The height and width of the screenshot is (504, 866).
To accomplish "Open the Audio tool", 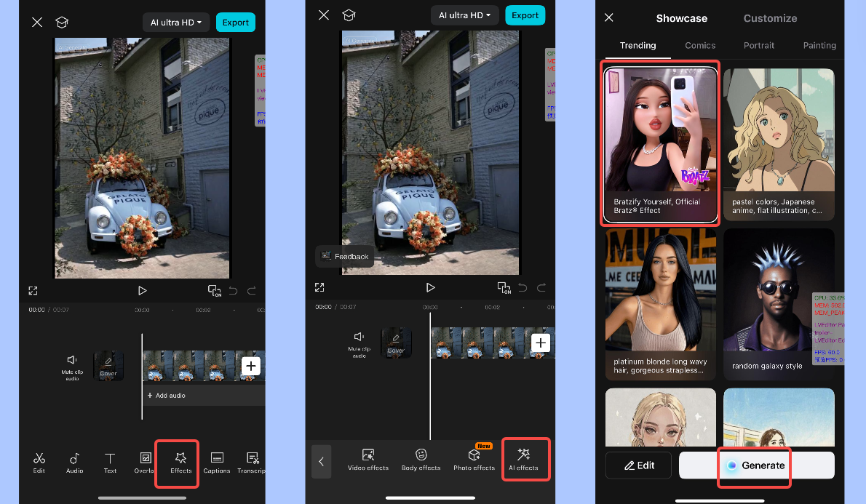I will [74, 463].
